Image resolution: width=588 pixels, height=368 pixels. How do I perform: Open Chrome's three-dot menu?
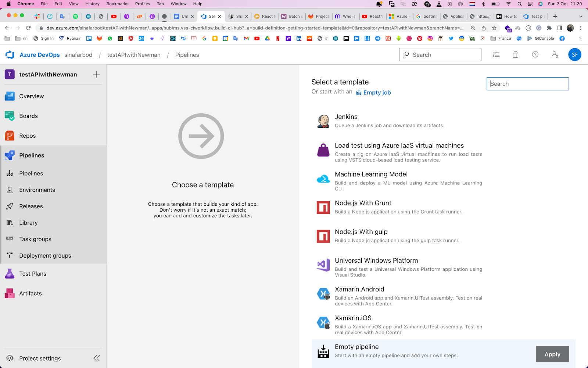(581, 28)
